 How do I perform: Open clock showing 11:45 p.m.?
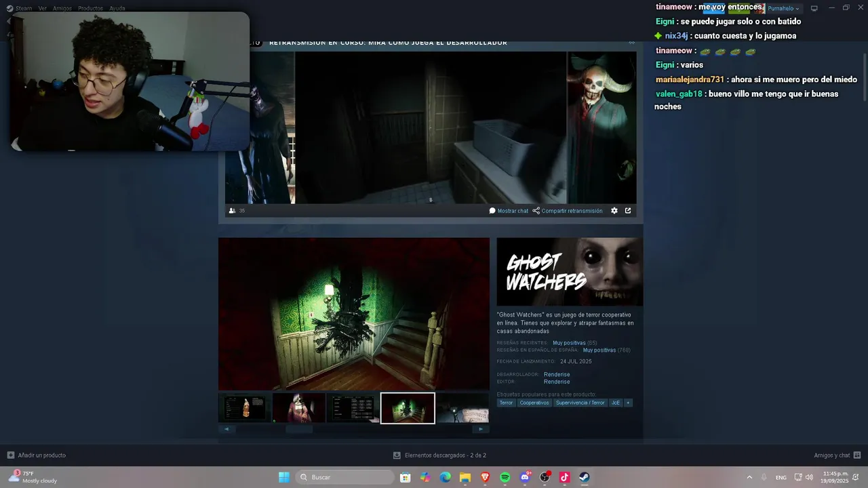click(x=835, y=477)
